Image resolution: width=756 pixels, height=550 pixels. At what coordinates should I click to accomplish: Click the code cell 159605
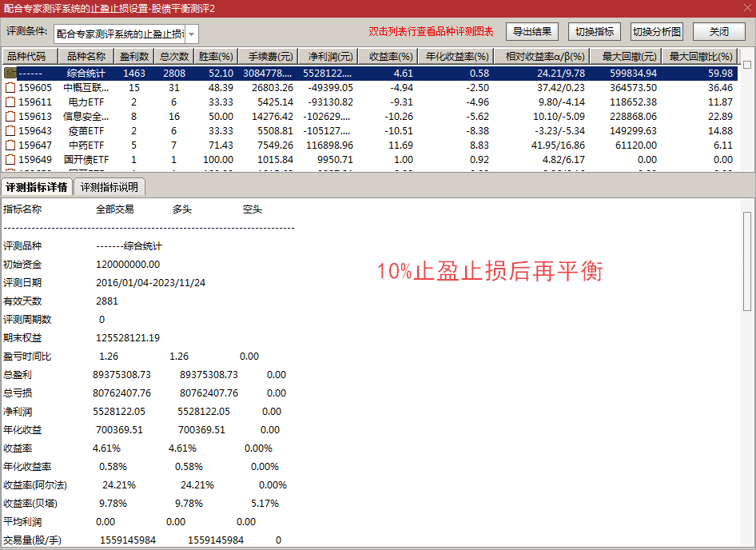(x=35, y=88)
